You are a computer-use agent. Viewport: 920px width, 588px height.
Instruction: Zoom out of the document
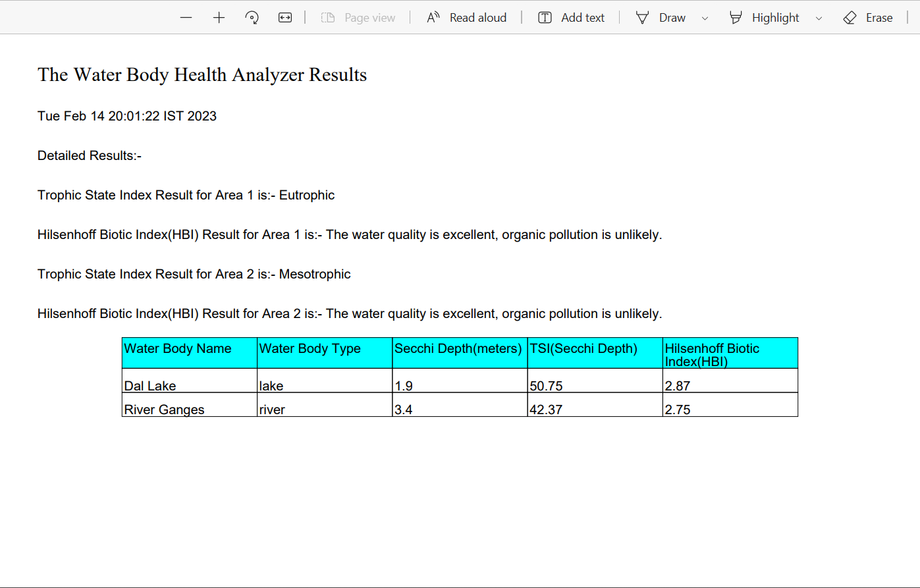186,17
